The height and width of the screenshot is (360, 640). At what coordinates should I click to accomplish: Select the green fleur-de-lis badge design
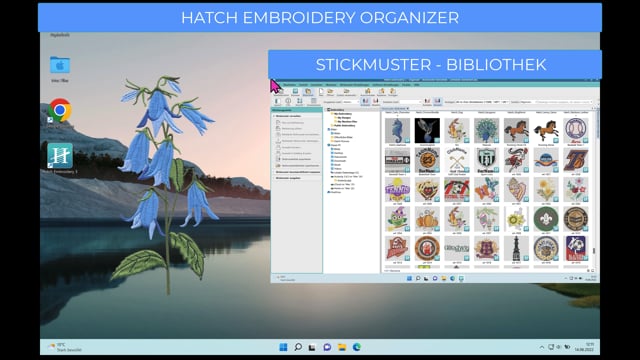546,219
